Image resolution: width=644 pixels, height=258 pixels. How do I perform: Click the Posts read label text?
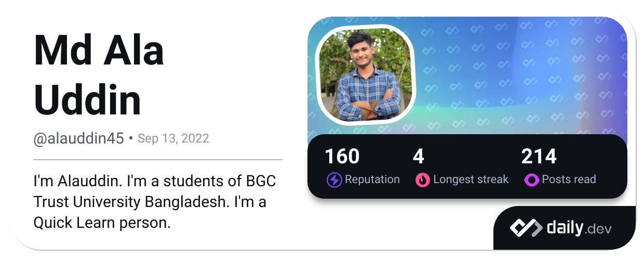pyautogui.click(x=569, y=179)
